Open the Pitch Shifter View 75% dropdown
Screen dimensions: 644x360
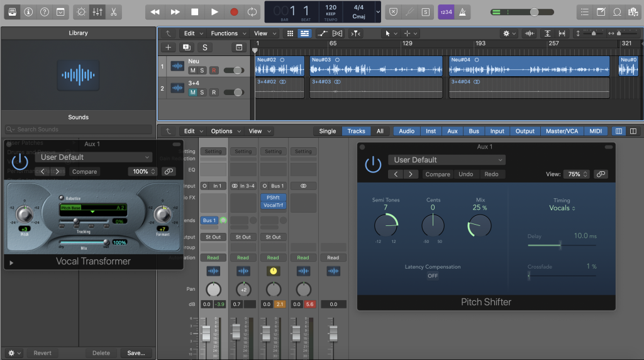[576, 174]
